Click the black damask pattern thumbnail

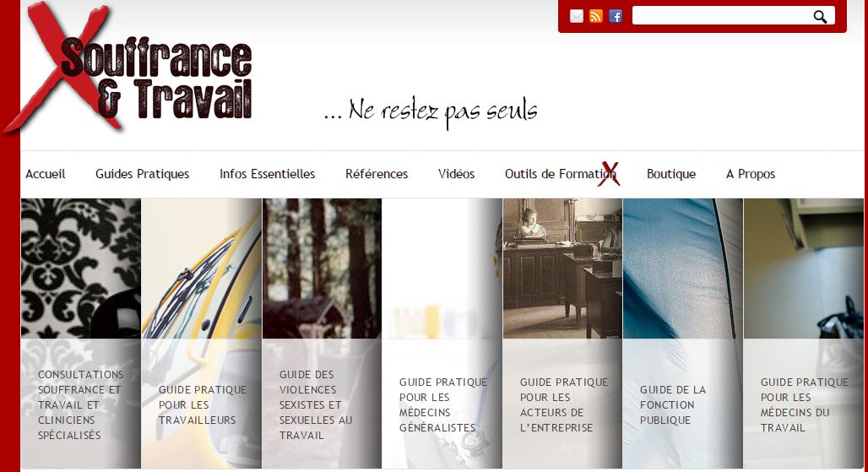click(x=81, y=269)
